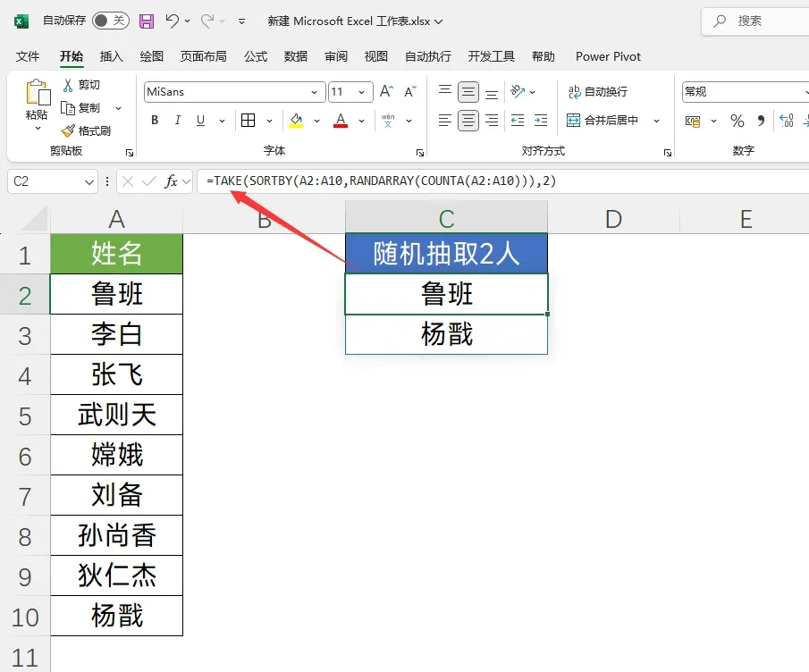Toggle the AutoSave (自动保存) switch
This screenshot has width=809, height=672.
(111, 21)
